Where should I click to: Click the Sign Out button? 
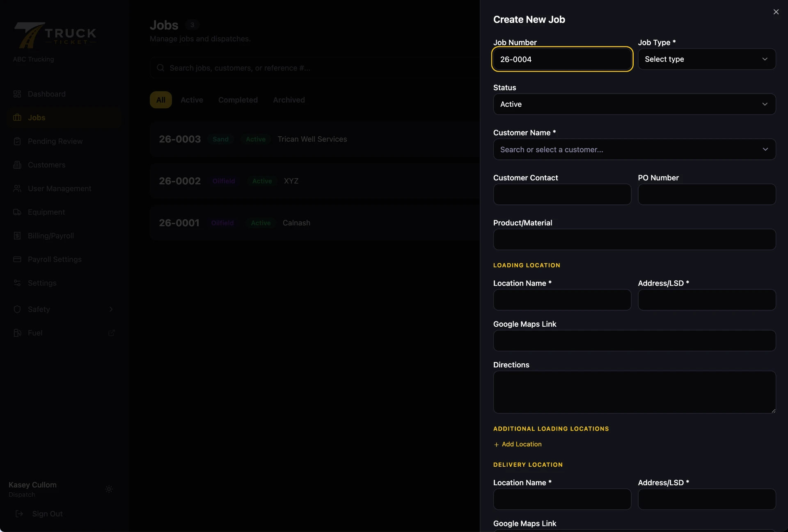pos(39,514)
